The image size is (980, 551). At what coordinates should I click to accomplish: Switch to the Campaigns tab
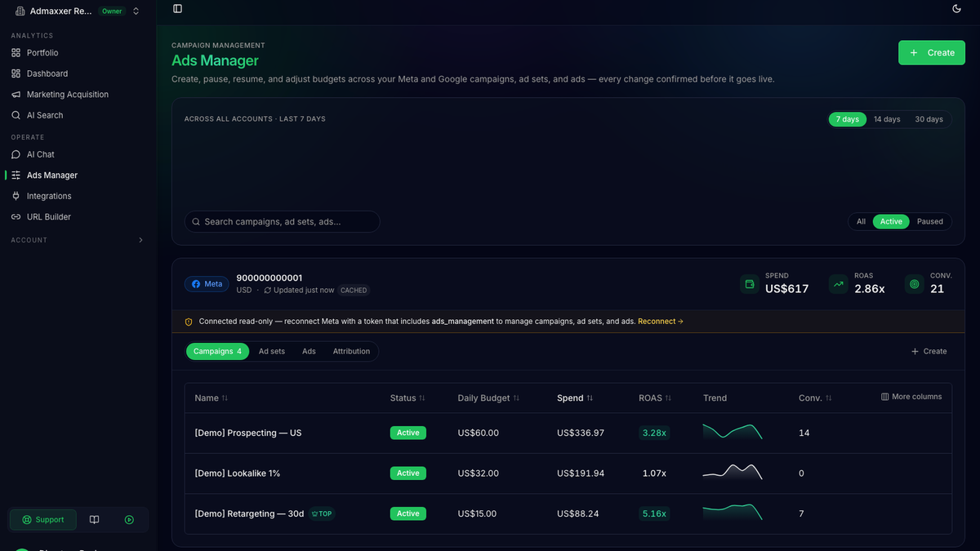217,351
